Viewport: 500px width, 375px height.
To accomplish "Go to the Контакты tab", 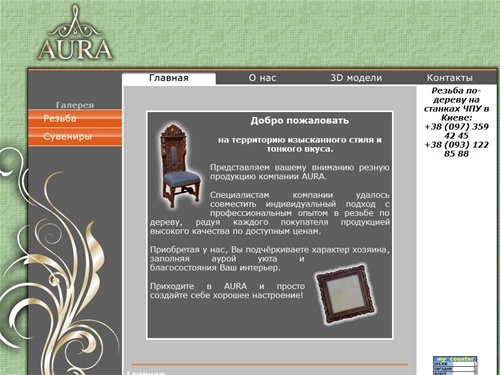I will click(450, 78).
